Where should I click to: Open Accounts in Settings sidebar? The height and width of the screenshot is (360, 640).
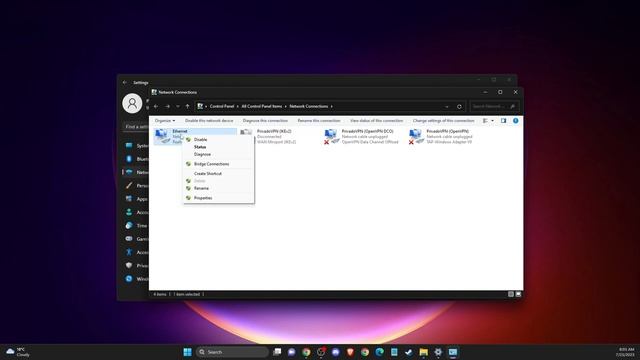click(x=136, y=212)
